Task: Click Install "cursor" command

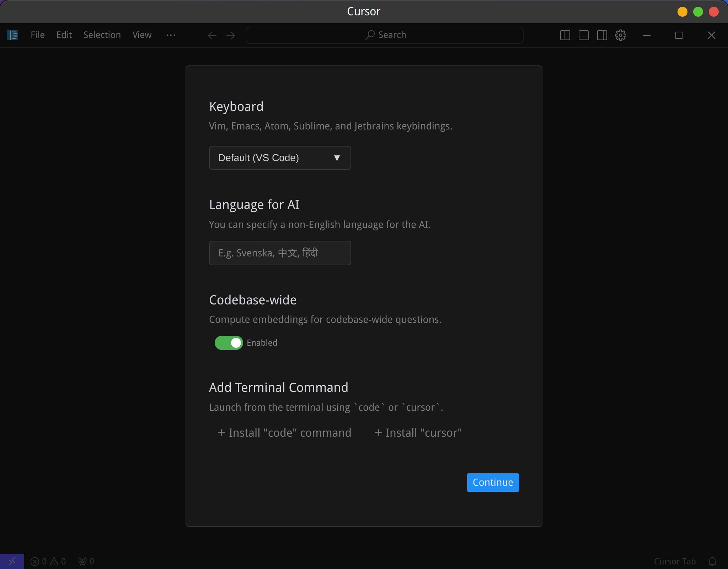Action: pyautogui.click(x=418, y=433)
